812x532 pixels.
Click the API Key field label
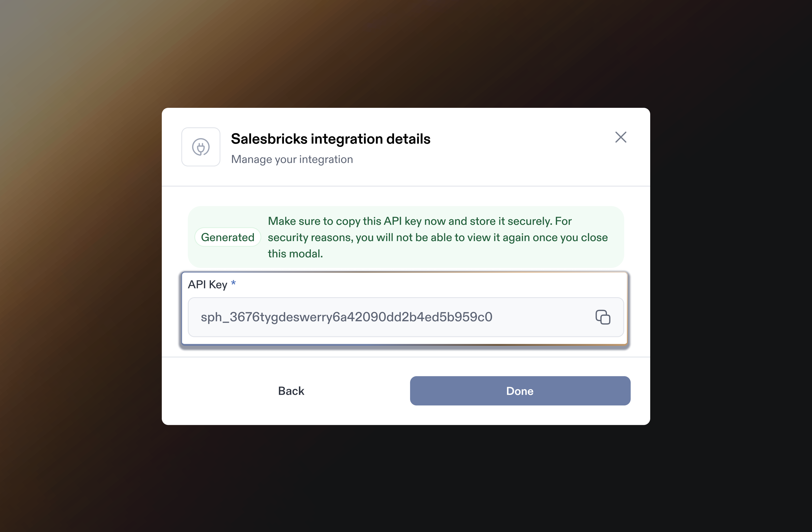pos(207,284)
